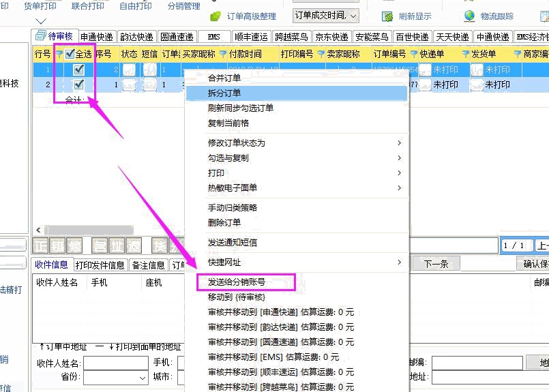549x392 pixels.
Task: Click status icon in row 2
Action: (129, 85)
